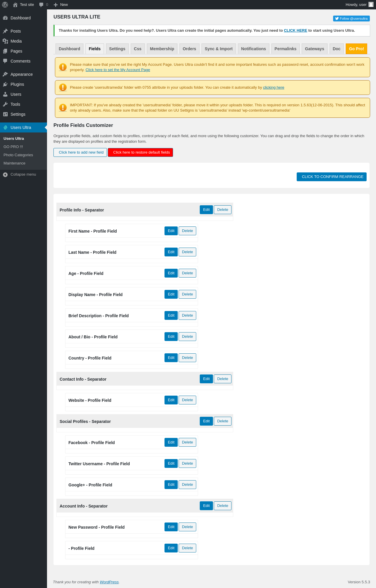Select the Orders tab
The image size is (376, 588).
[x=189, y=49]
